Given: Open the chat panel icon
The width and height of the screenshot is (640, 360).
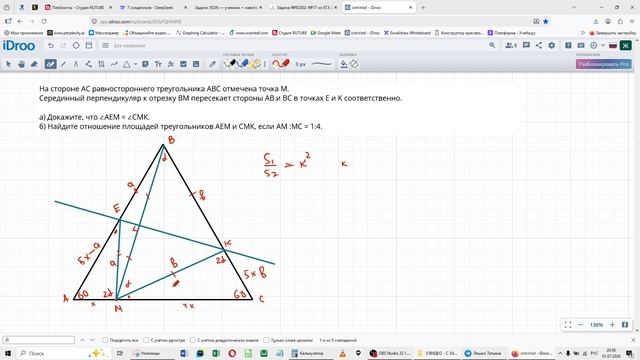Looking at the screenshot, I should (526, 46).
